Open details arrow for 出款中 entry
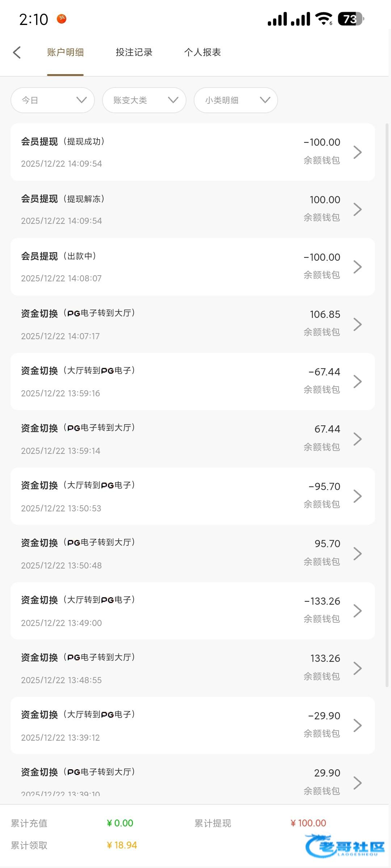Image resolution: width=391 pixels, height=868 pixels. pos(357,267)
